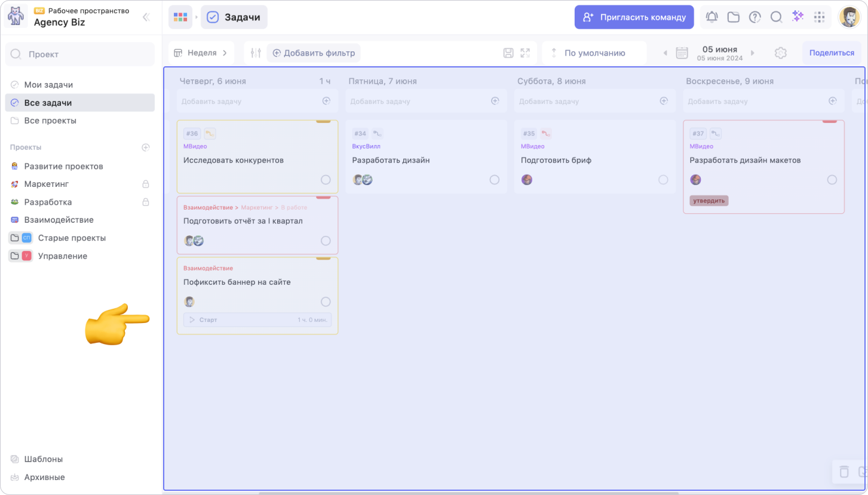Toggle fullscreen expand icon
The height and width of the screenshot is (495, 868).
pos(525,53)
